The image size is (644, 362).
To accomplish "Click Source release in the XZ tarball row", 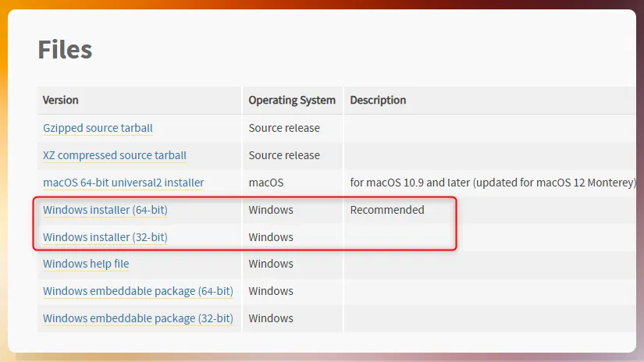I will (x=284, y=155).
